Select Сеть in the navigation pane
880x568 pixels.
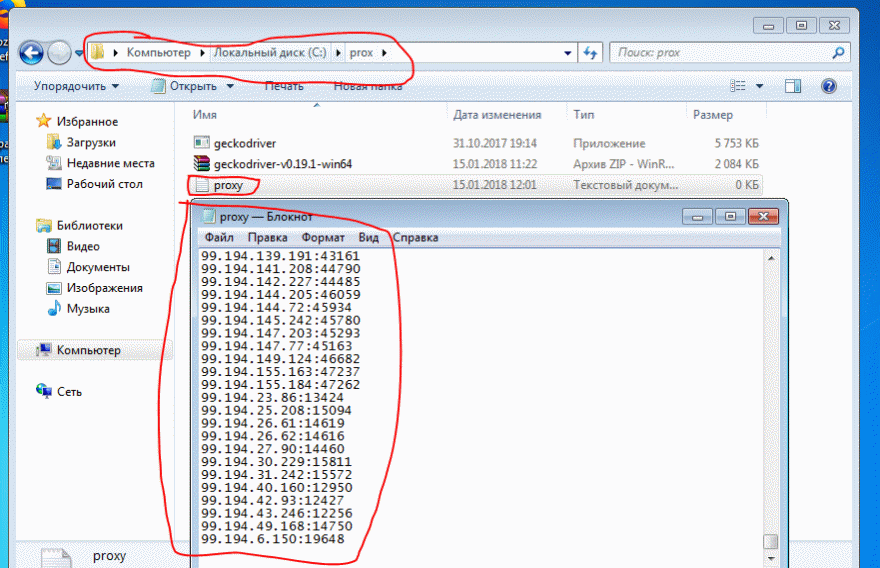click(69, 391)
